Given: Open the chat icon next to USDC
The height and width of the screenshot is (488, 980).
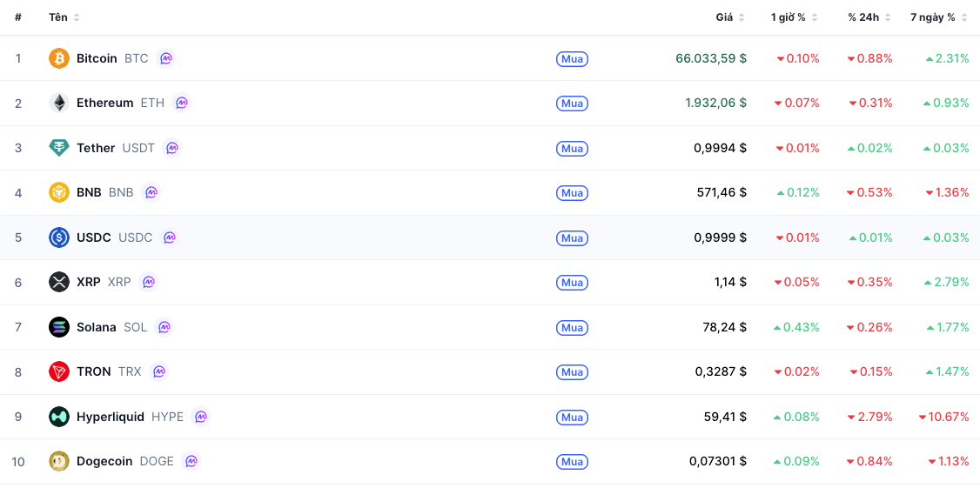Looking at the screenshot, I should click(170, 237).
